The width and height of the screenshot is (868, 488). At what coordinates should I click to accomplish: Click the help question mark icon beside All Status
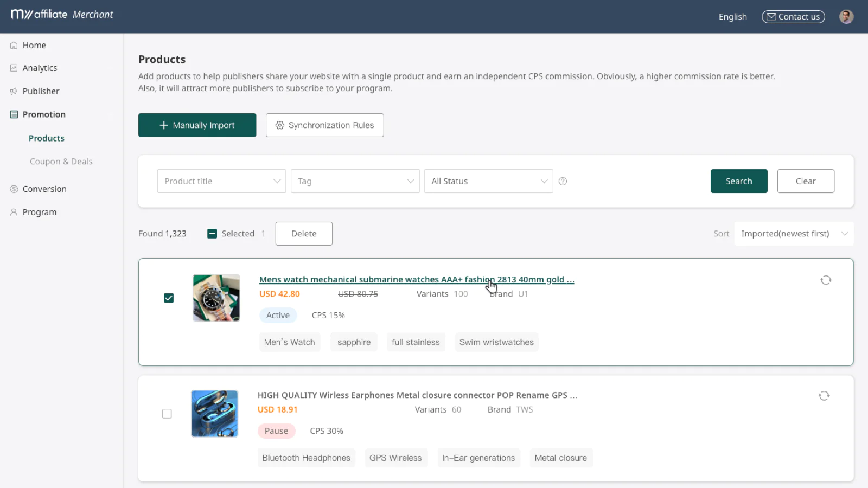pyautogui.click(x=563, y=182)
